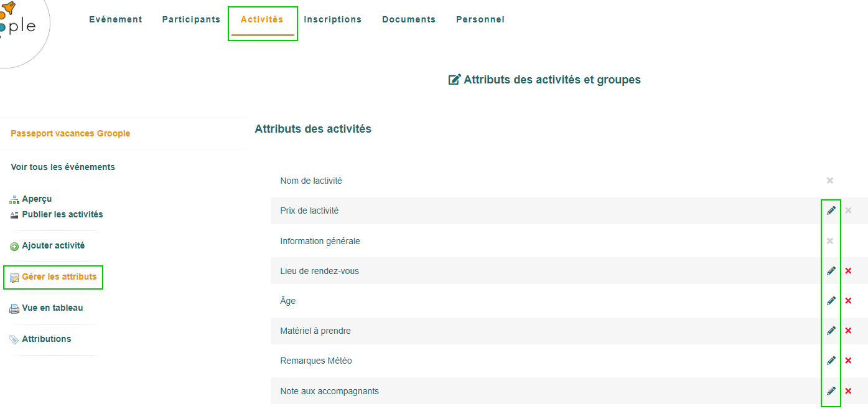Click the pencil icon for Âge
868x411 pixels.
pos(831,301)
